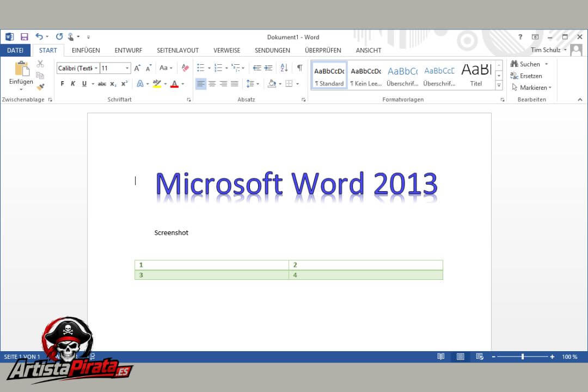Toggle paragraph marks ¶ display
The image size is (588, 392).
tap(299, 68)
